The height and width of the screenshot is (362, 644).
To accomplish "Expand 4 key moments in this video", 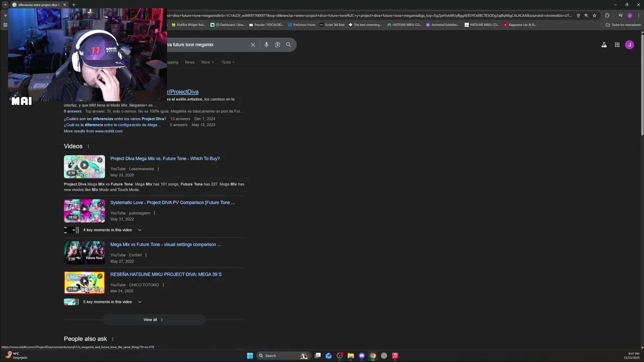I will click(x=112, y=230).
